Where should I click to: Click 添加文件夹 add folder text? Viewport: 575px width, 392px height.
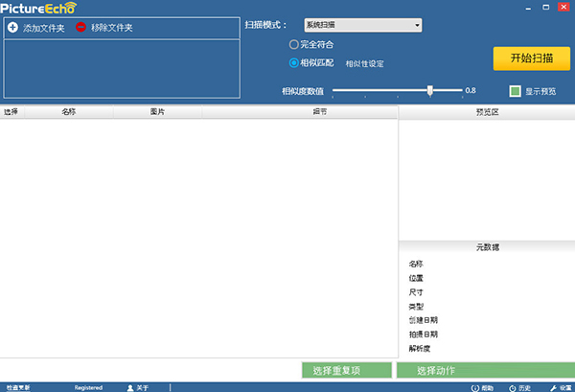(44, 28)
